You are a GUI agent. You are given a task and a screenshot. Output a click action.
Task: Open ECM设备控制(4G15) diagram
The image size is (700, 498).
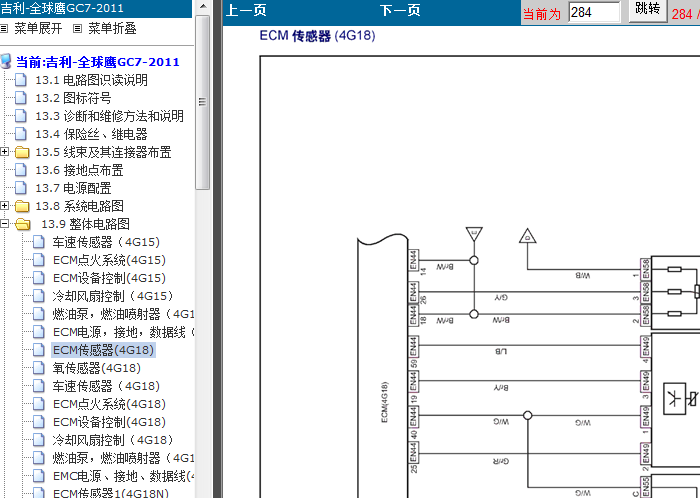pos(109,278)
